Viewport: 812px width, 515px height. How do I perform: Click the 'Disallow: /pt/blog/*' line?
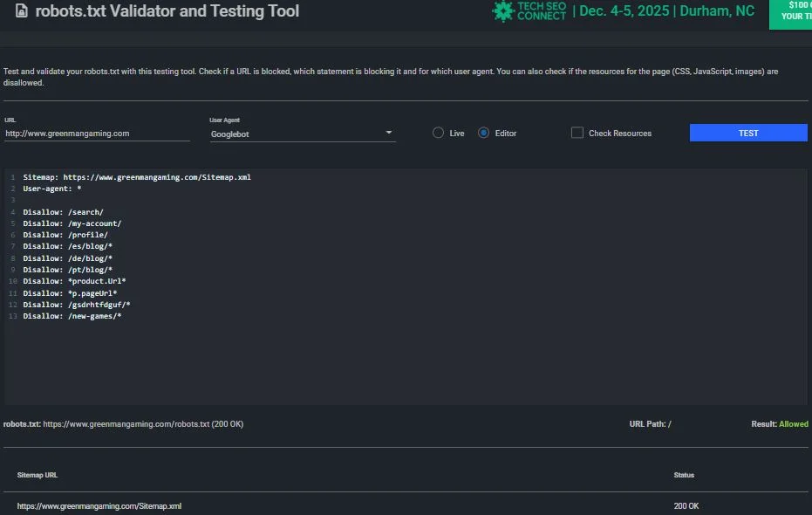[x=67, y=270]
